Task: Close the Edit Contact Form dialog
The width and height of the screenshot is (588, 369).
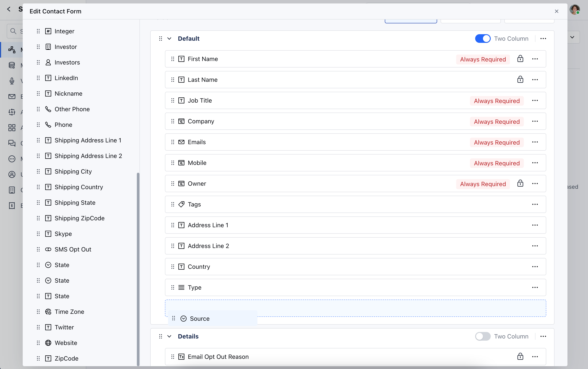Action: tap(557, 11)
